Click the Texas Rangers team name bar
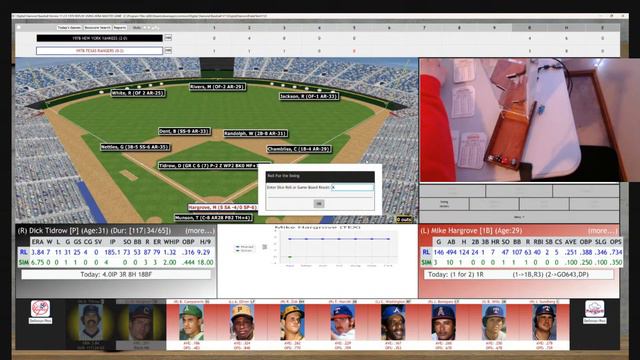The height and width of the screenshot is (360, 640). click(100, 51)
